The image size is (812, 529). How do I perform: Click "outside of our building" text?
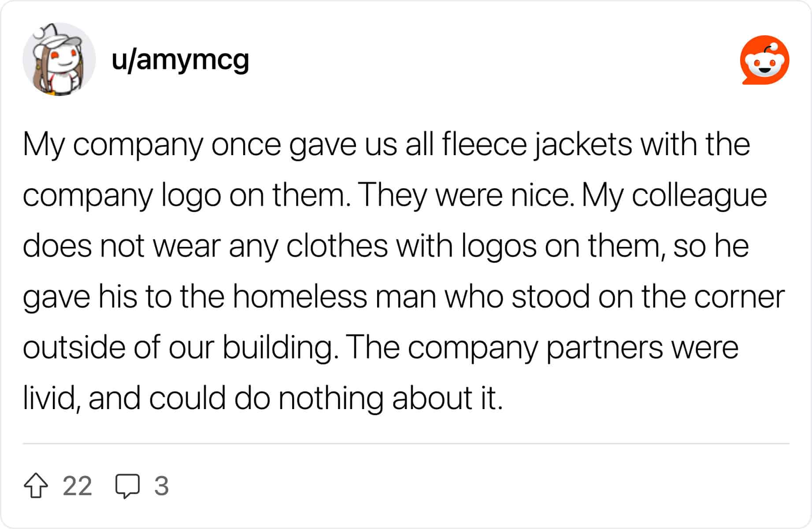click(x=177, y=347)
